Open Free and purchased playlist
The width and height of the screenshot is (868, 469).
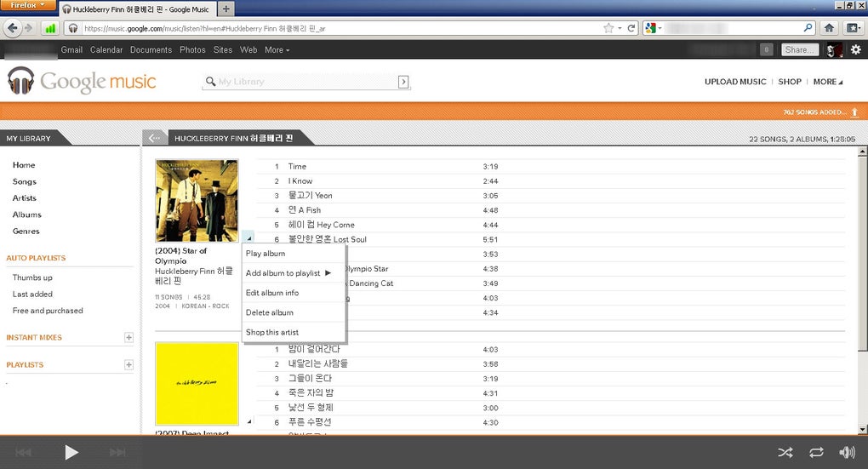(48, 311)
